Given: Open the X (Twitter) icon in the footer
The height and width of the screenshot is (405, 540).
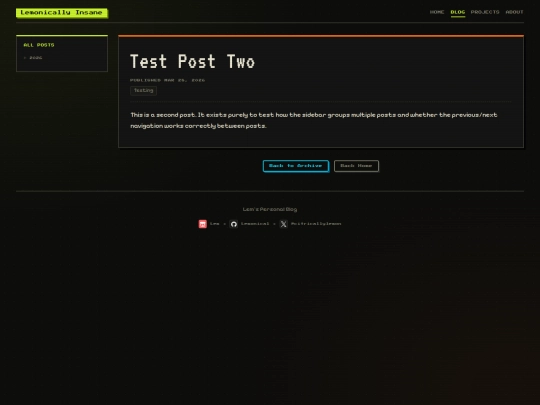Looking at the screenshot, I should coord(283,224).
